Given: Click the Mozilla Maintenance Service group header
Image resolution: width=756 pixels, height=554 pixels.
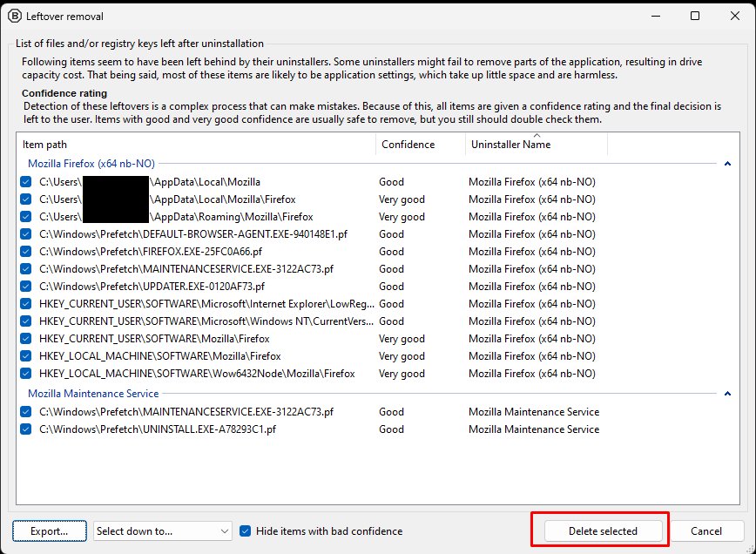Looking at the screenshot, I should point(93,394).
